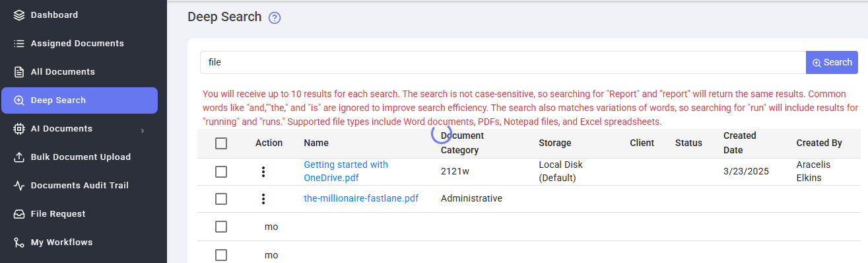868x263 pixels.
Task: Click the Created Date column header
Action: pyautogui.click(x=740, y=143)
